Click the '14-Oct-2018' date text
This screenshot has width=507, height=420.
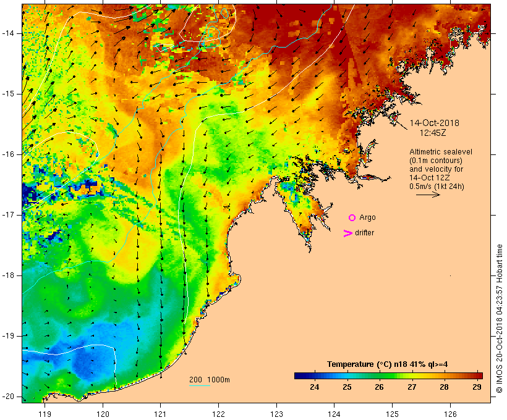[x=434, y=123]
